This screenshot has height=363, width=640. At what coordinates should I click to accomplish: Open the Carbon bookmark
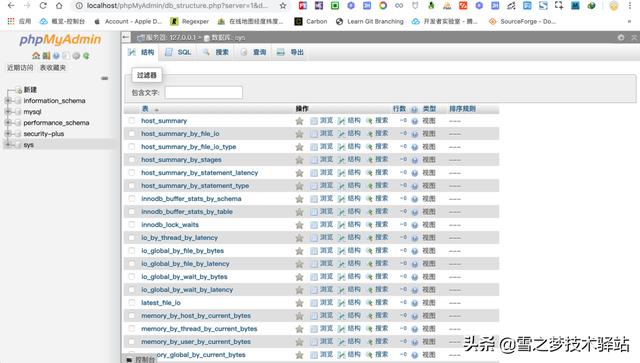311,21
